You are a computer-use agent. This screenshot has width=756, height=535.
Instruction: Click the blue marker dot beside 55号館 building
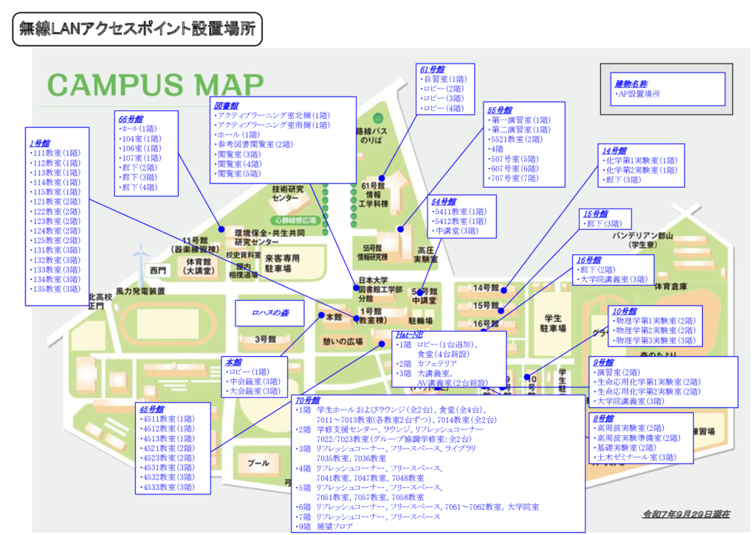click(399, 229)
